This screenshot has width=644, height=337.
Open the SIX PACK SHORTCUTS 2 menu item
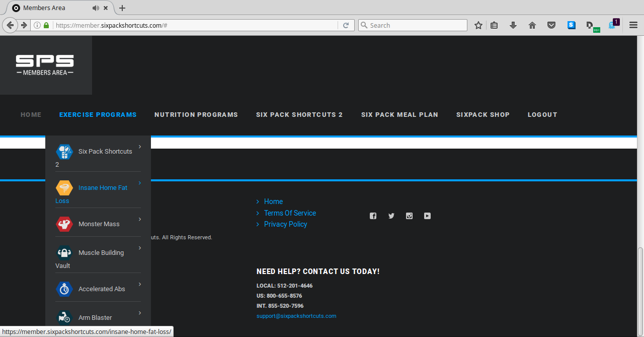pos(299,115)
